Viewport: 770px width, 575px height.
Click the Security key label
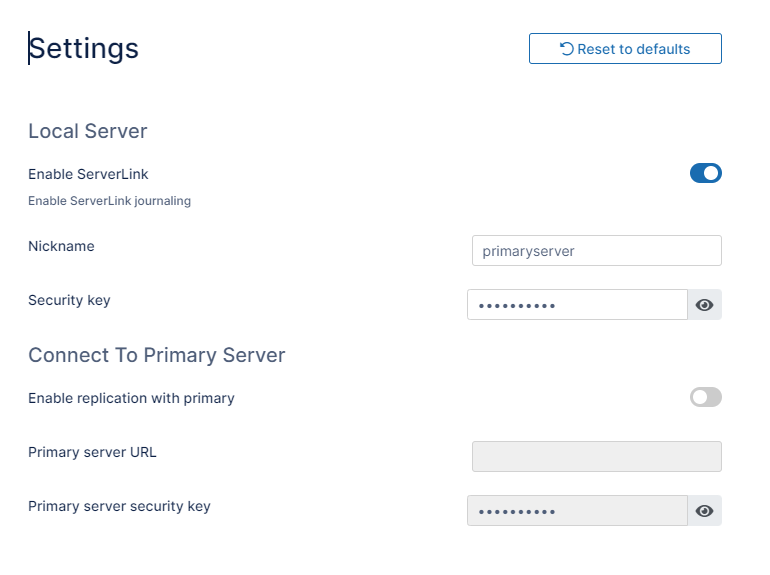(x=69, y=300)
